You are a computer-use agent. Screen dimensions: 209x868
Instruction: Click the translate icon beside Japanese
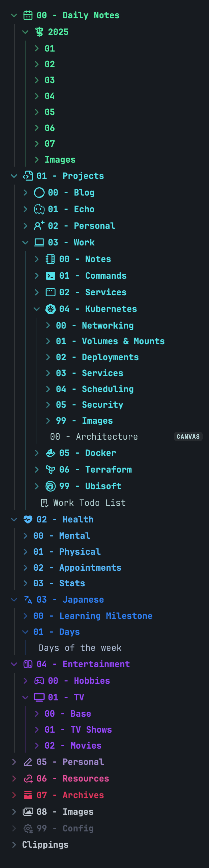pos(28,599)
